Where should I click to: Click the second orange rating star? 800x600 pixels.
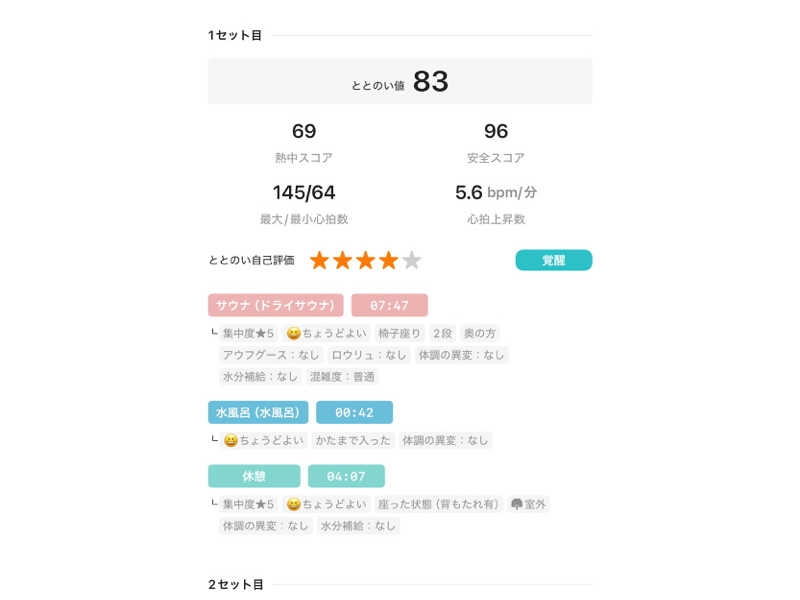[x=342, y=261]
